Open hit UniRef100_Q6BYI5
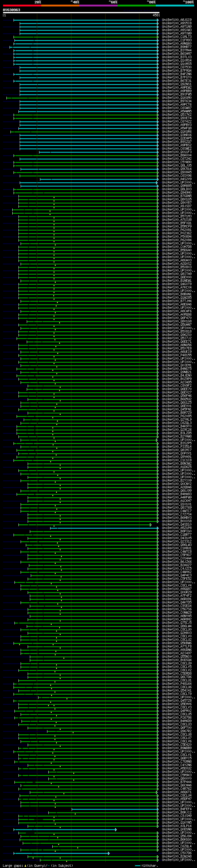The width and height of the screenshot is (197, 868). pyautogui.click(x=177, y=758)
